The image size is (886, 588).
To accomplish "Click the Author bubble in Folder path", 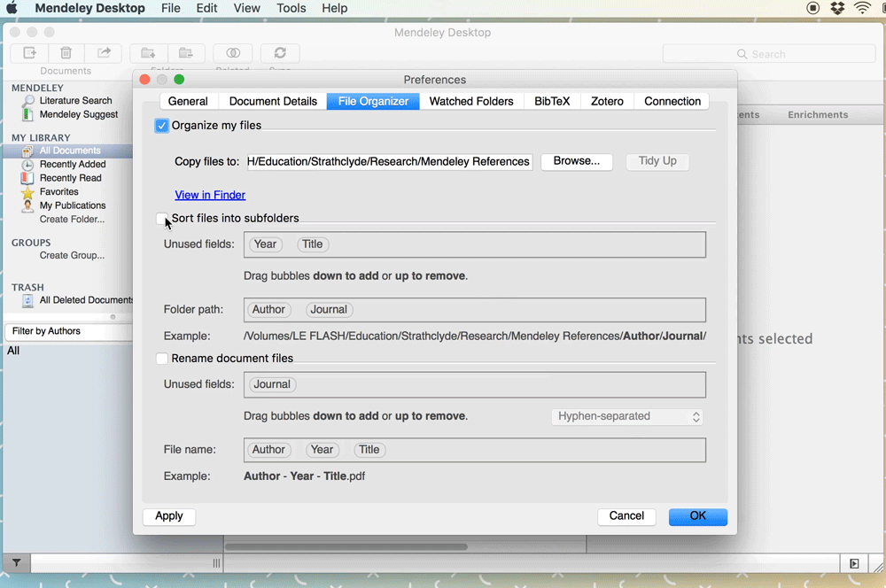I will [268, 310].
